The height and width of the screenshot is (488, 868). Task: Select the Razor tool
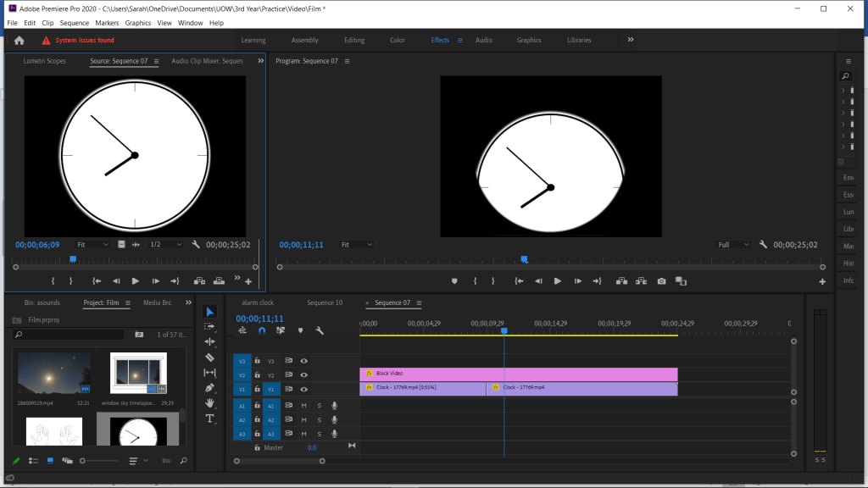point(210,358)
